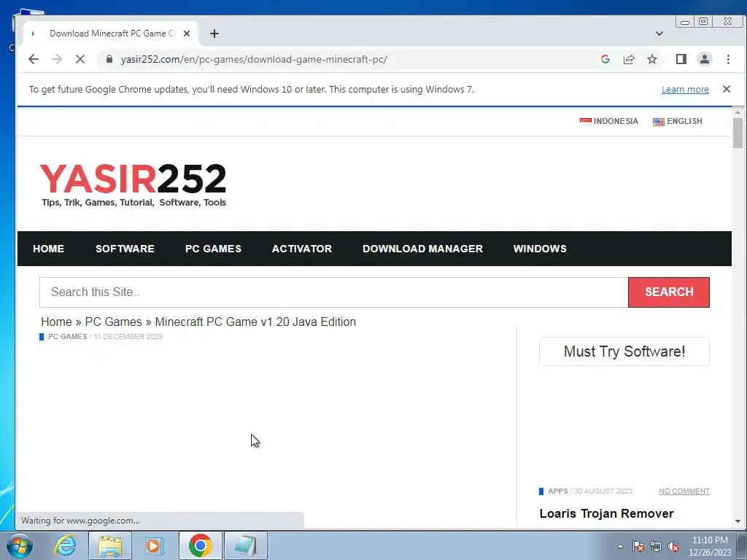
Task: Open the Learn more link
Action: click(x=685, y=90)
